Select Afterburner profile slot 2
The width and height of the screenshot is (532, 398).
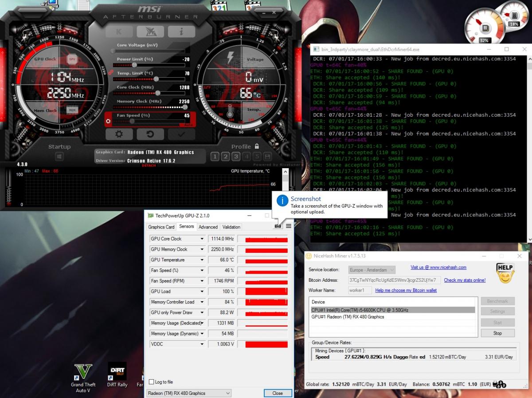point(225,156)
